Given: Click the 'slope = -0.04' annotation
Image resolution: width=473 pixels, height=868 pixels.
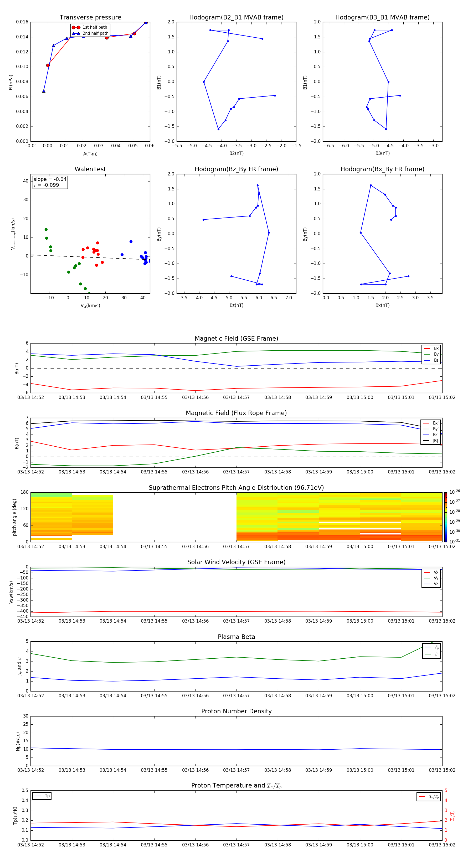Looking at the screenshot, I should point(50,179).
